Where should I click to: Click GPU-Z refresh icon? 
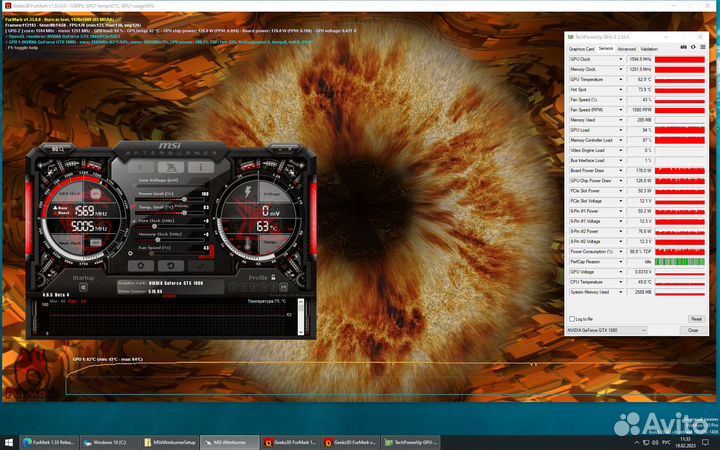pyautogui.click(x=693, y=47)
